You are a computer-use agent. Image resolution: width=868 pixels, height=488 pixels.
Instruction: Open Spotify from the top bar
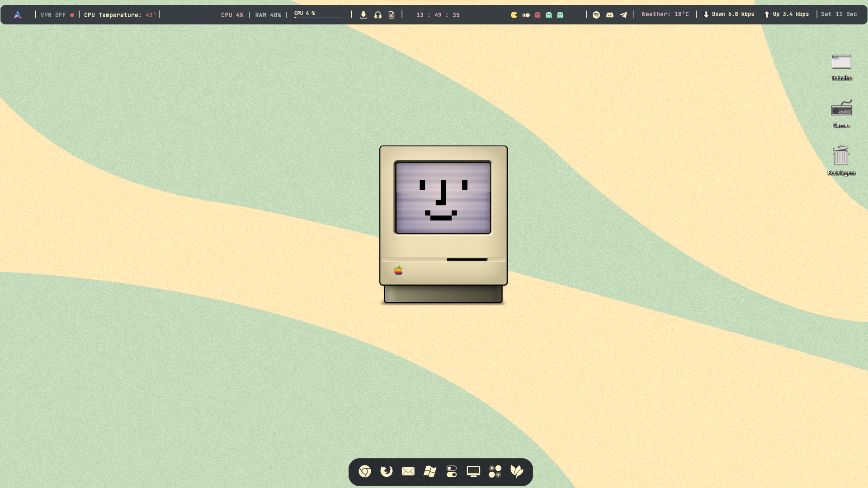click(x=596, y=15)
